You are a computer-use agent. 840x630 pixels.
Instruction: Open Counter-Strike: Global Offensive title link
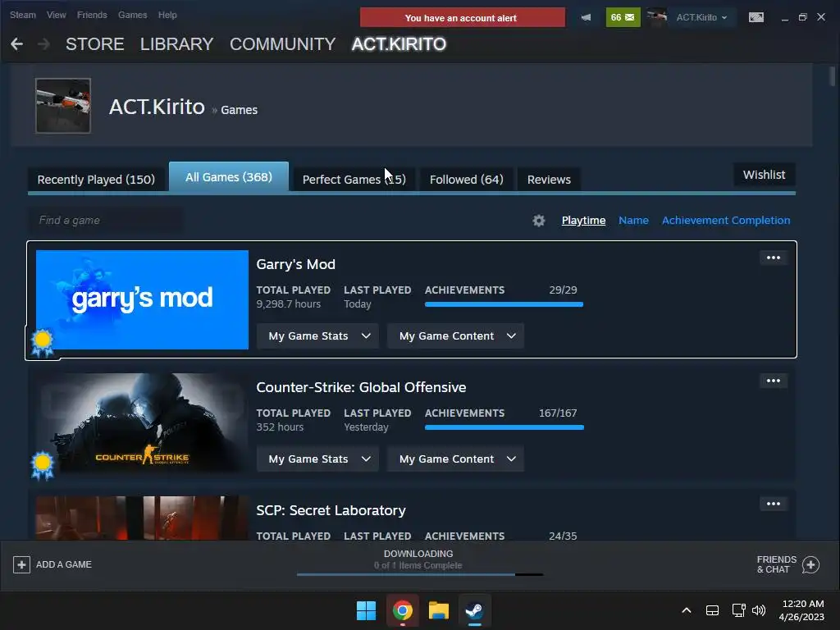pyautogui.click(x=361, y=387)
